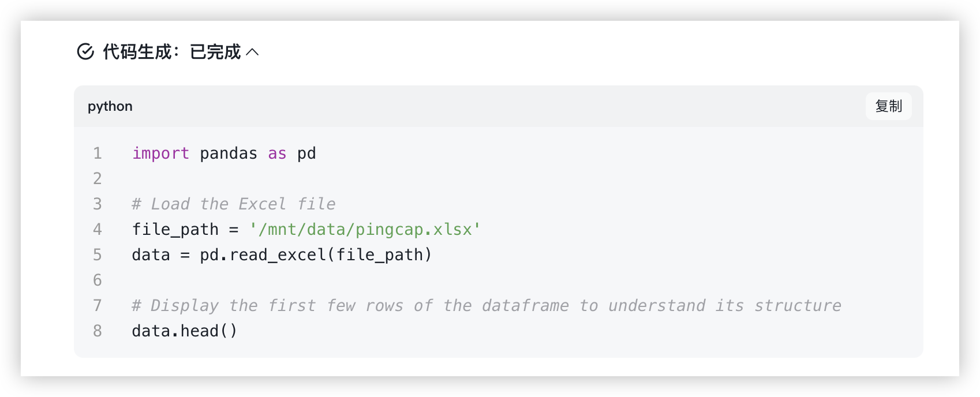980x397 pixels.
Task: Click empty line number 6
Action: pos(98,280)
